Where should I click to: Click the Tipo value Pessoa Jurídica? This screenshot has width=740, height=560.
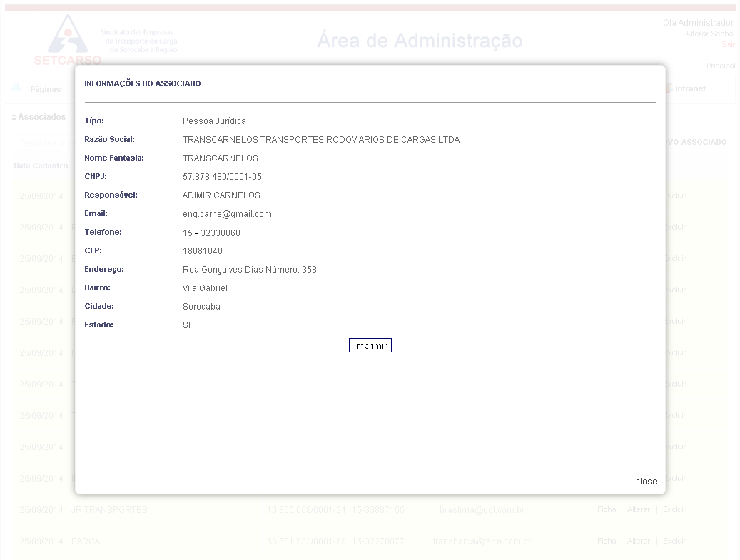point(214,121)
